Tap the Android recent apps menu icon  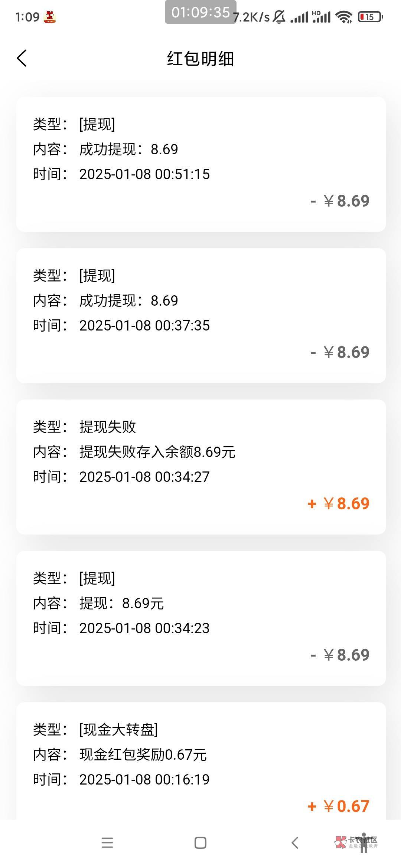(107, 842)
